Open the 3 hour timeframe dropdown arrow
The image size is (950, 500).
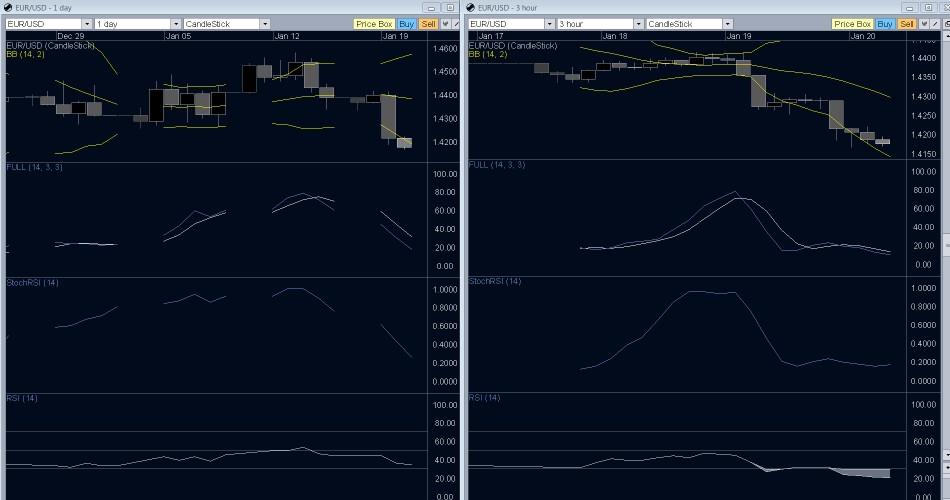pos(639,24)
